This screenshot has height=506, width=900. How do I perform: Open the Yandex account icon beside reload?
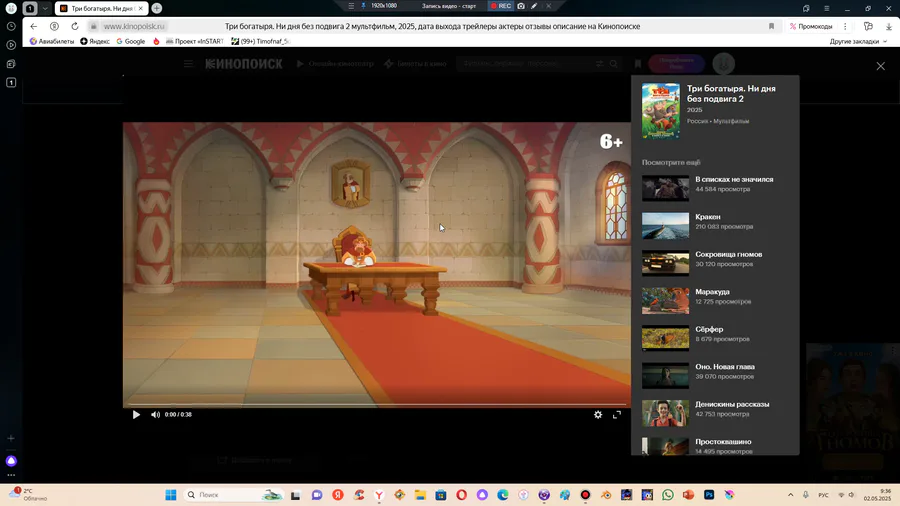coord(55,26)
